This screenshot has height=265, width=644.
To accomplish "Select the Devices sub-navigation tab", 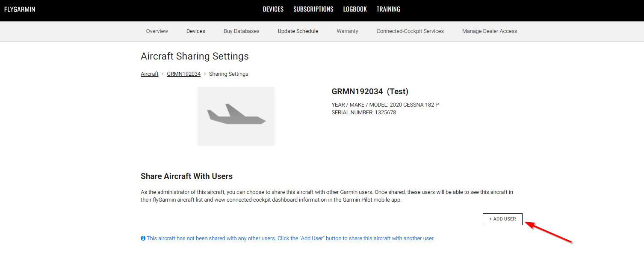I will click(196, 31).
